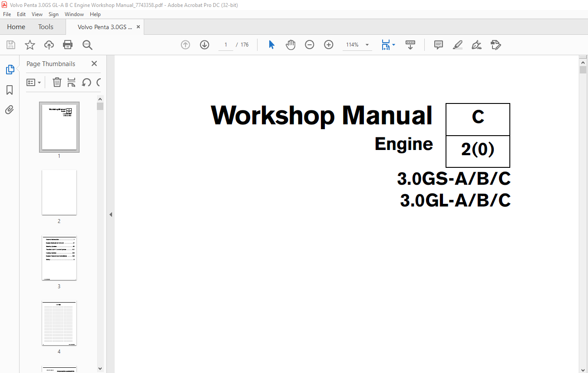Select page 3 thumbnail
This screenshot has height=373, width=588.
59,258
